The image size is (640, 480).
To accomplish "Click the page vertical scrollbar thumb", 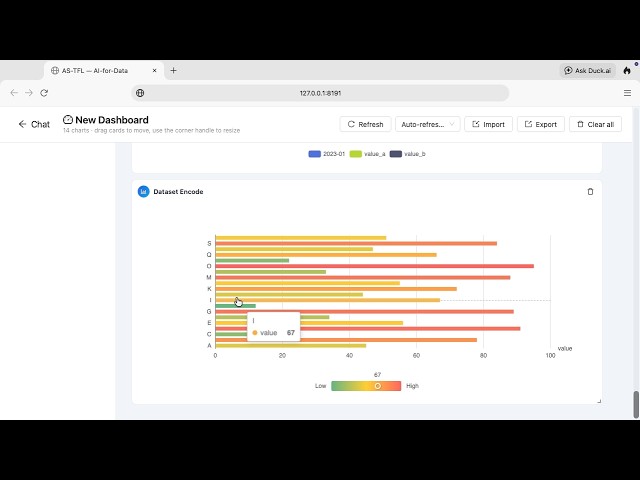I will [x=636, y=404].
